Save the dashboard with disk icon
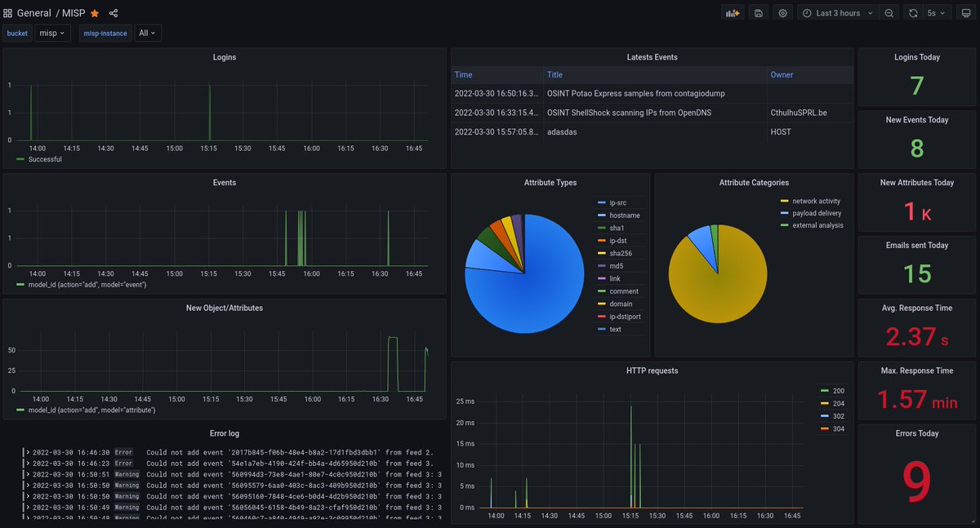Image resolution: width=980 pixels, height=528 pixels. click(x=759, y=13)
